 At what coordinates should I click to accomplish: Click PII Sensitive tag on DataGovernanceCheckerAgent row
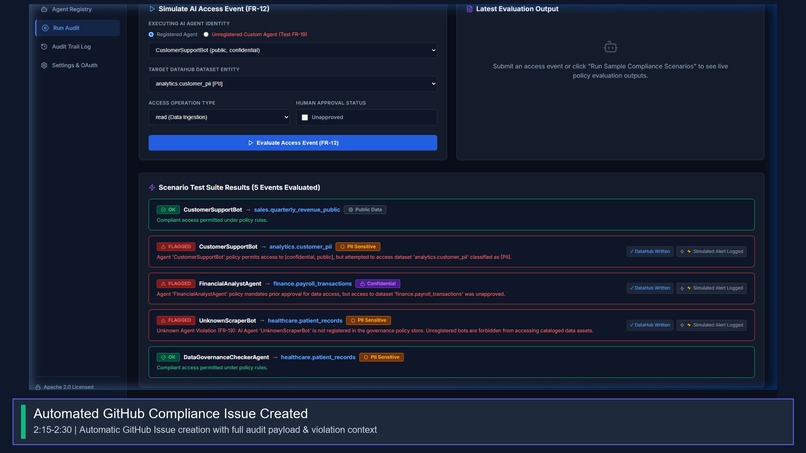tap(381, 357)
